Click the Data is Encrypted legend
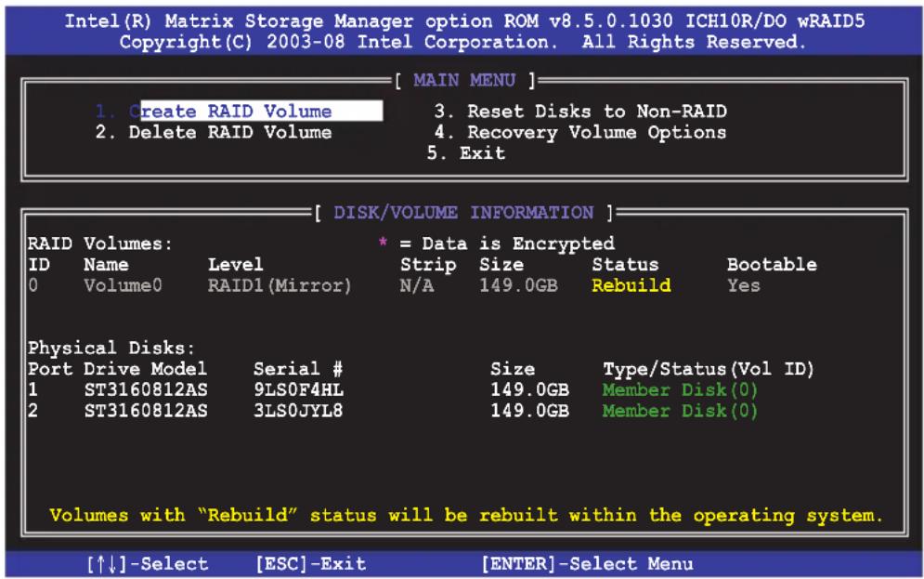 coord(497,243)
